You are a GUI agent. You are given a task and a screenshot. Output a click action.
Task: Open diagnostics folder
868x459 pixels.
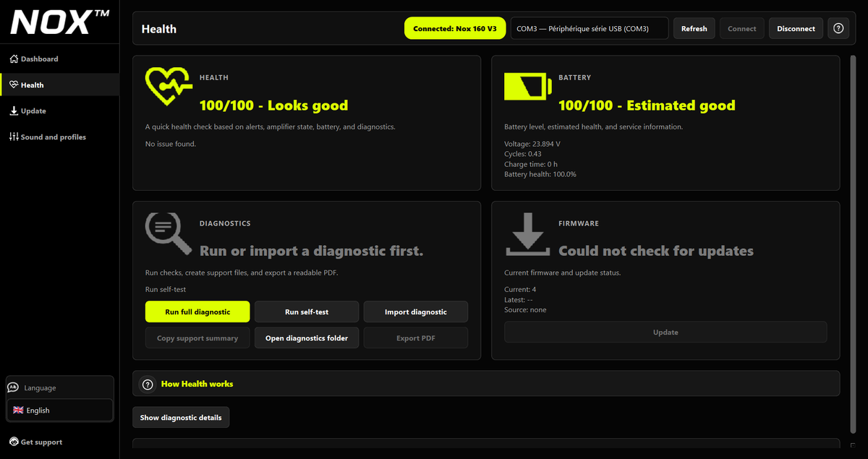coord(307,338)
